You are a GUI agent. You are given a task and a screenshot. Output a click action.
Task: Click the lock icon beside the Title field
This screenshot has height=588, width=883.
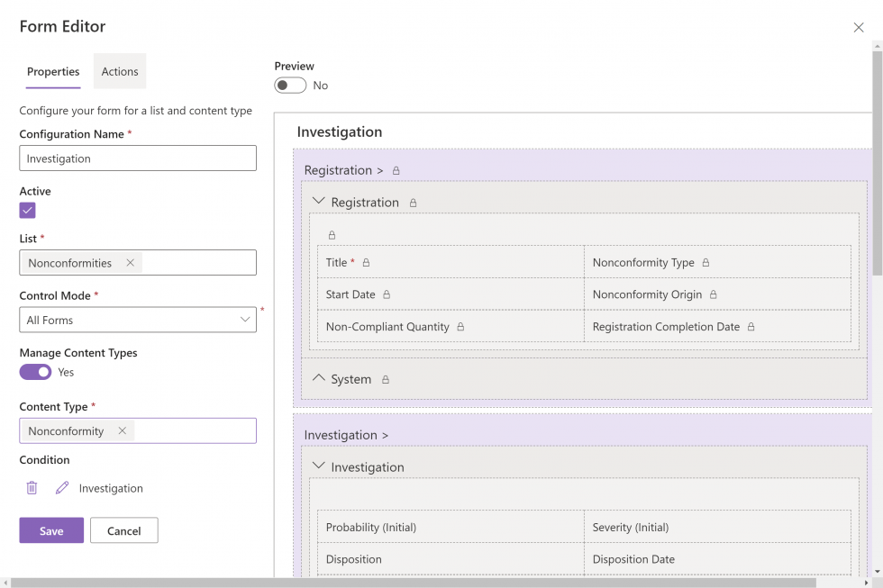click(x=367, y=262)
